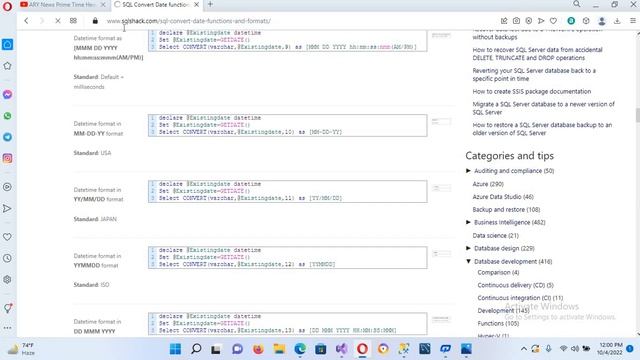Expand Database design category

pyautogui.click(x=468, y=248)
